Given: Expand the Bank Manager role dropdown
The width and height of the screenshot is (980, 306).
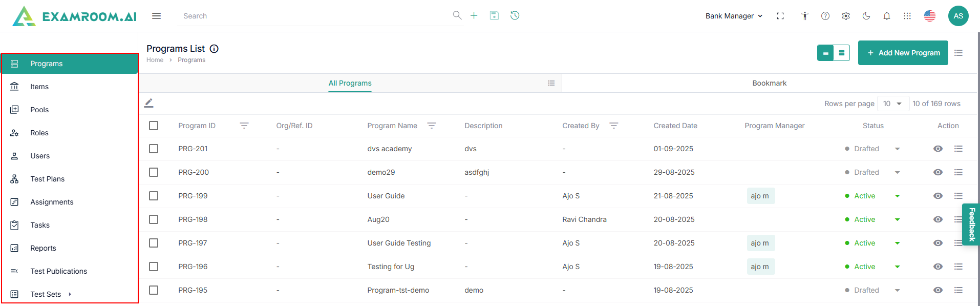Looking at the screenshot, I should click(734, 16).
